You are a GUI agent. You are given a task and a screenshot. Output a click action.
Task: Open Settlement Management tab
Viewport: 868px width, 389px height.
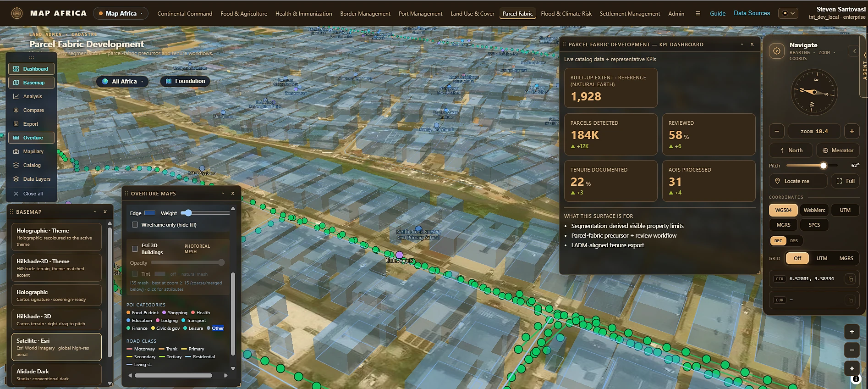630,14
